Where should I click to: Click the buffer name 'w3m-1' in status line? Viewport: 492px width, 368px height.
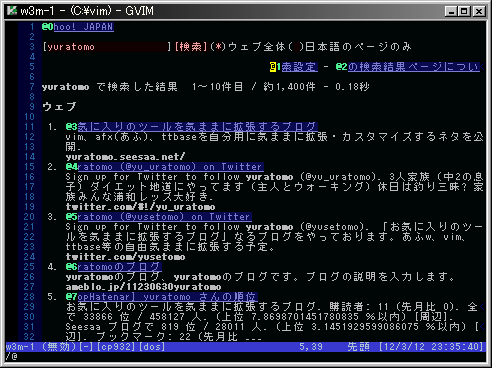tap(20, 347)
